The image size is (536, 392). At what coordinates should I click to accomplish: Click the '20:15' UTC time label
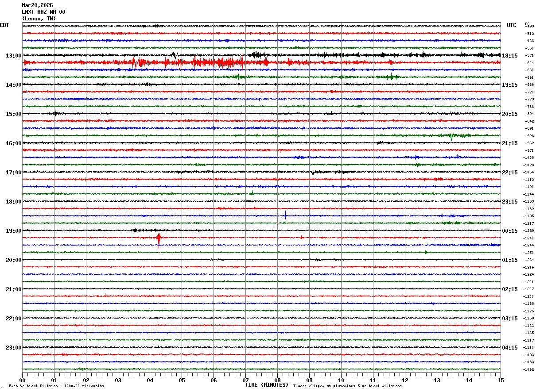coord(510,114)
